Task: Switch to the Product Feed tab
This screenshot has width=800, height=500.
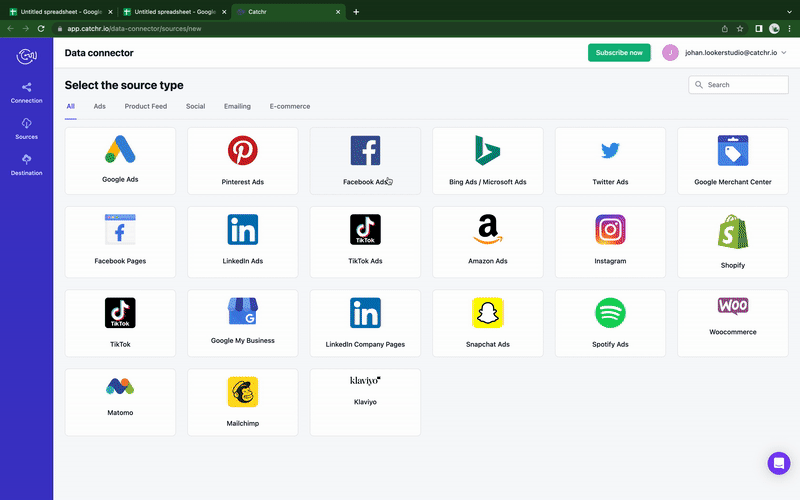Action: tap(145, 106)
